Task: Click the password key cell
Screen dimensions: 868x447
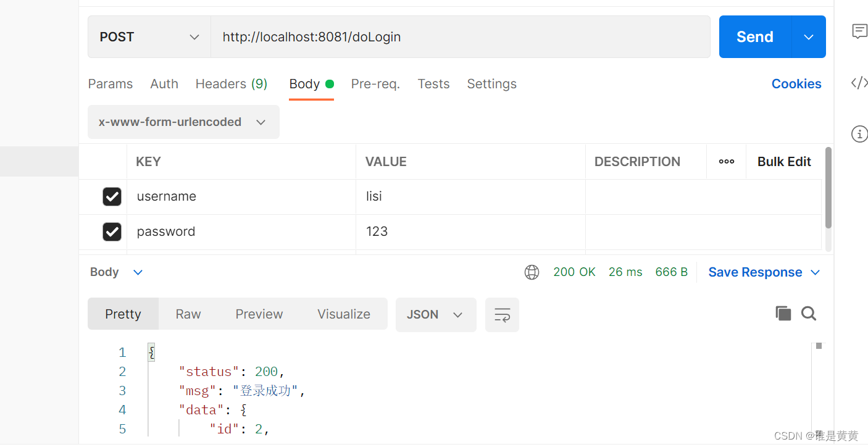Action: coord(241,232)
